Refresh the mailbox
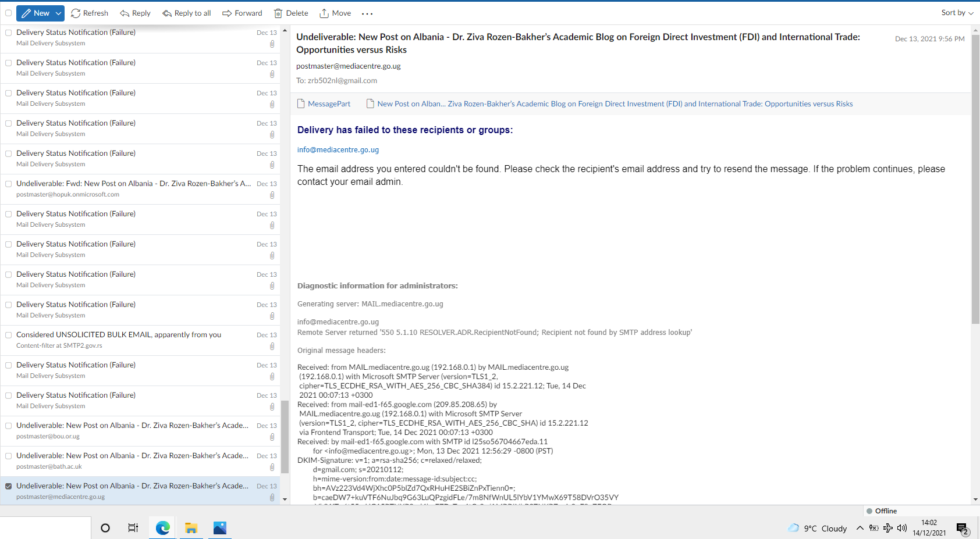Screen dimensions: 980x539 click(x=90, y=13)
